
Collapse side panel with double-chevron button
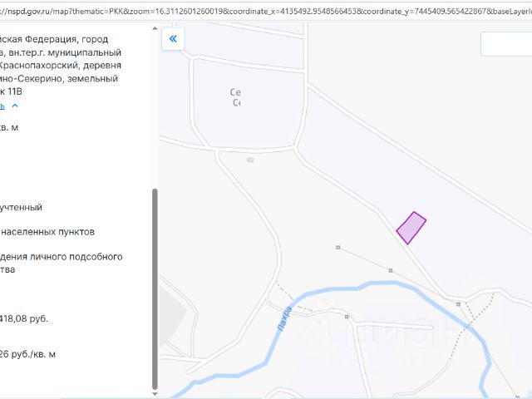point(173,39)
